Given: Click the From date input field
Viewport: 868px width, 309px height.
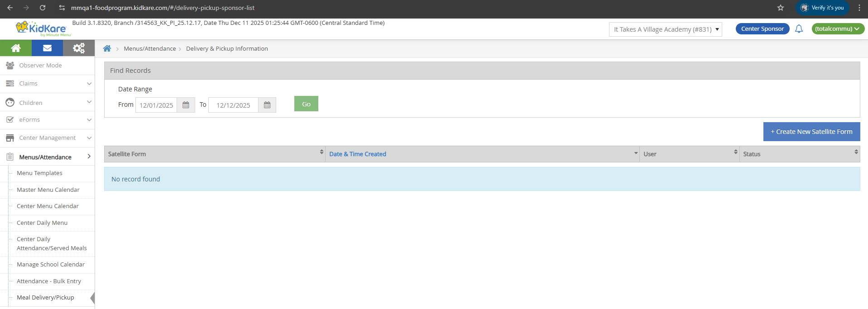Looking at the screenshot, I should (x=156, y=105).
